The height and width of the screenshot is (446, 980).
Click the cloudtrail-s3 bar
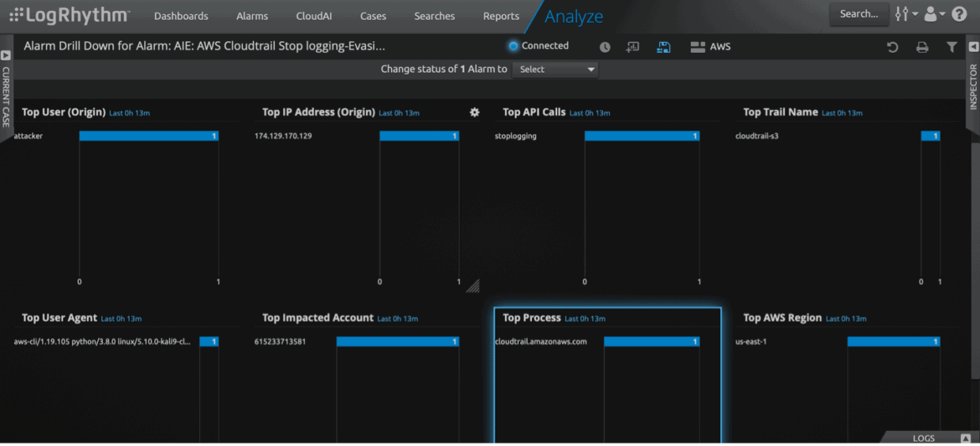tap(930, 136)
